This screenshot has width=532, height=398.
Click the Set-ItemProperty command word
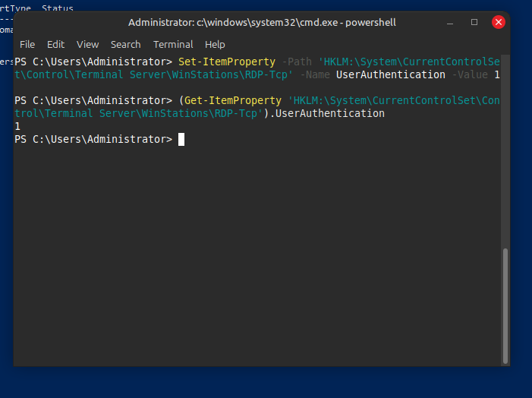click(226, 62)
